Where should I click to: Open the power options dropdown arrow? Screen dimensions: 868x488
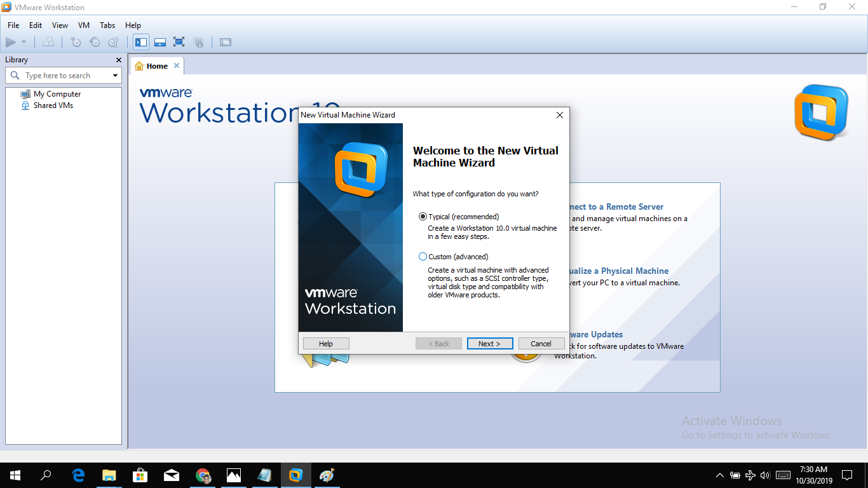coord(24,43)
